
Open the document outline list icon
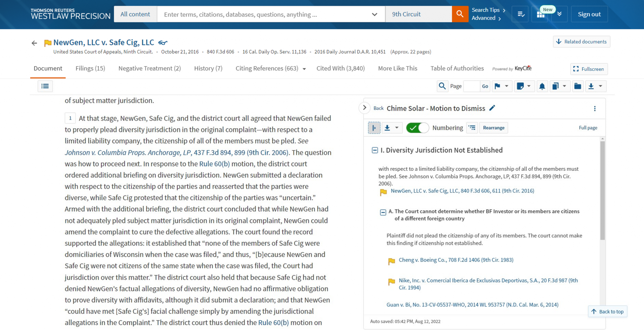pyautogui.click(x=45, y=86)
